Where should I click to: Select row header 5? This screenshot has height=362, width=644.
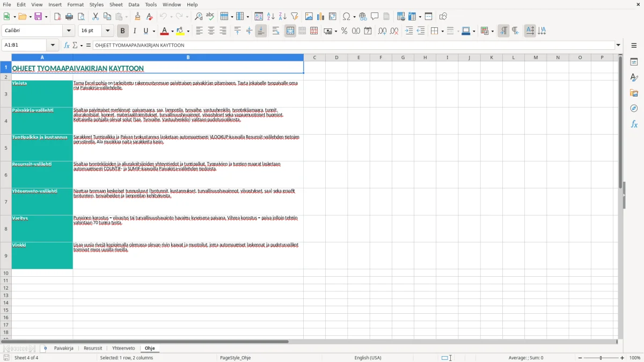(6, 148)
